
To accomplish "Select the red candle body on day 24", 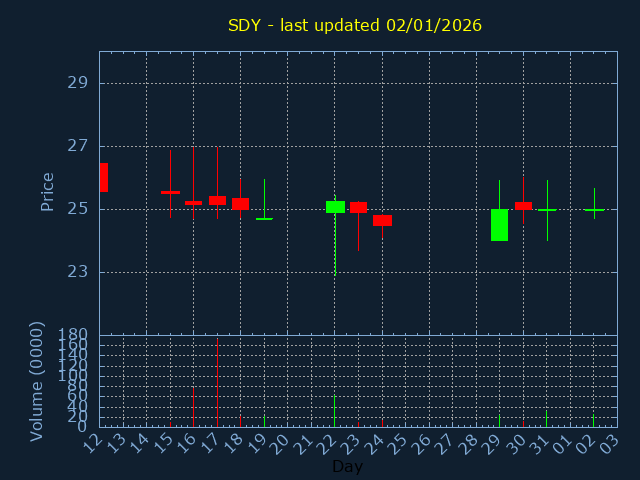I will [382, 220].
